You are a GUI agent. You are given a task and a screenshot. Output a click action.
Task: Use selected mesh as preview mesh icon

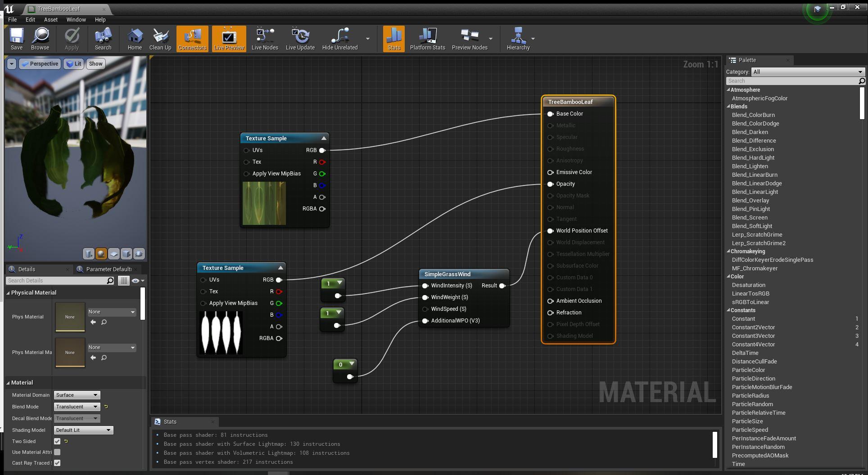tap(139, 254)
